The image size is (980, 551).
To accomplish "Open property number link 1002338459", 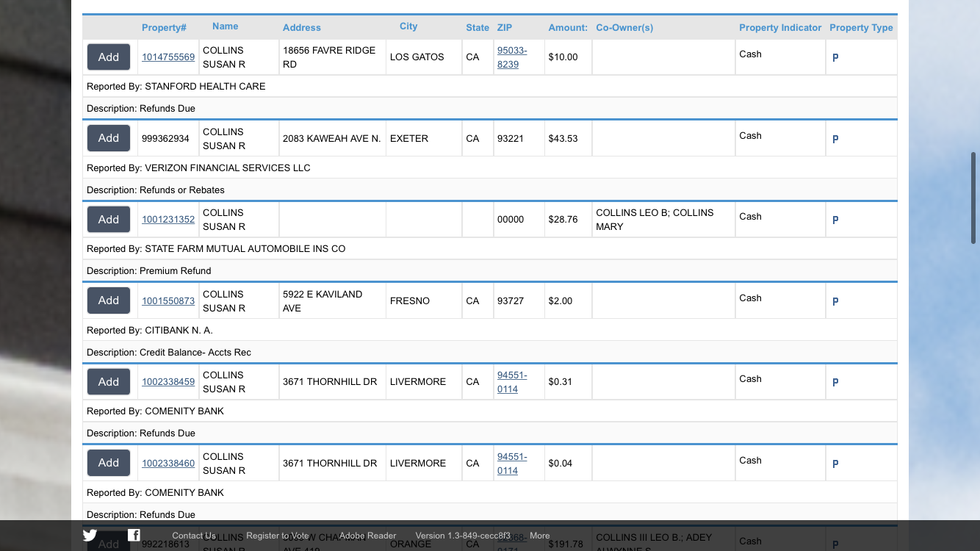I will (168, 382).
